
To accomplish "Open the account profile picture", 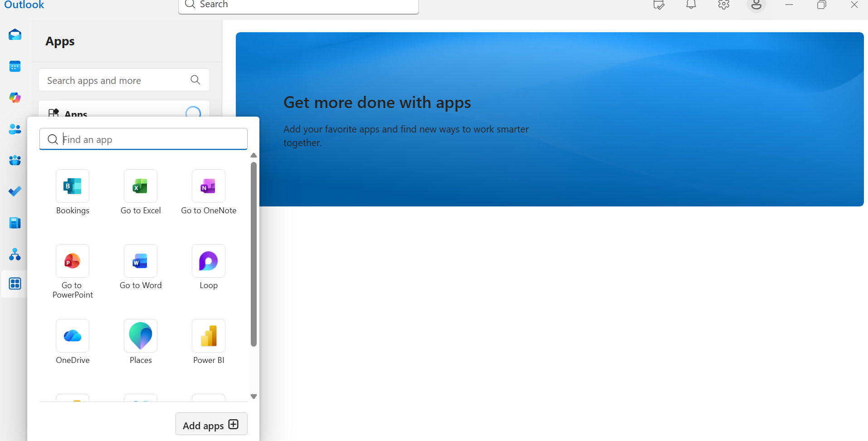I will [756, 5].
